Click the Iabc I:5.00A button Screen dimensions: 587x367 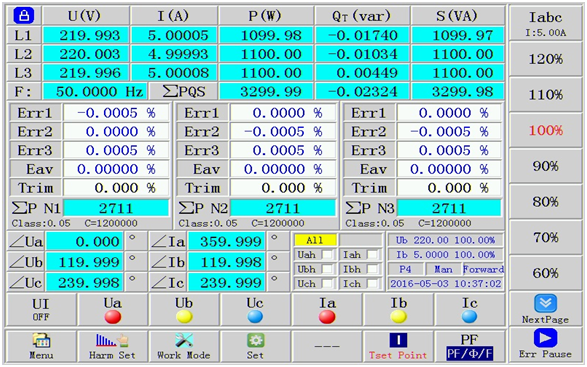point(545,23)
